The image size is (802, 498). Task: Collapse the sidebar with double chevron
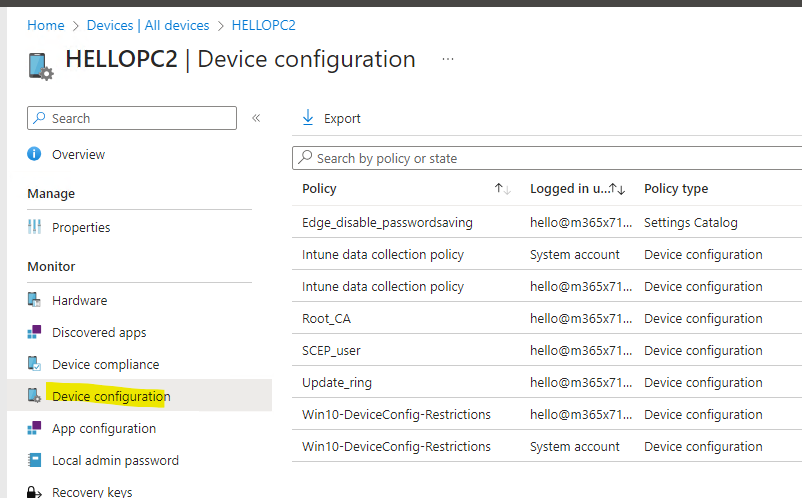click(x=256, y=118)
